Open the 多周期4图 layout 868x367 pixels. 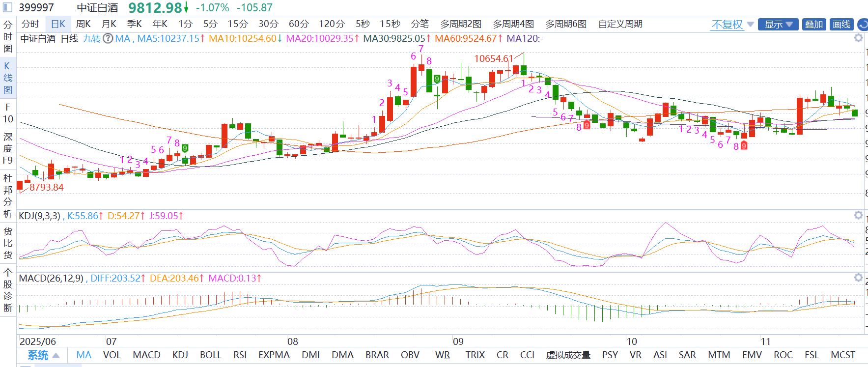coord(513,24)
